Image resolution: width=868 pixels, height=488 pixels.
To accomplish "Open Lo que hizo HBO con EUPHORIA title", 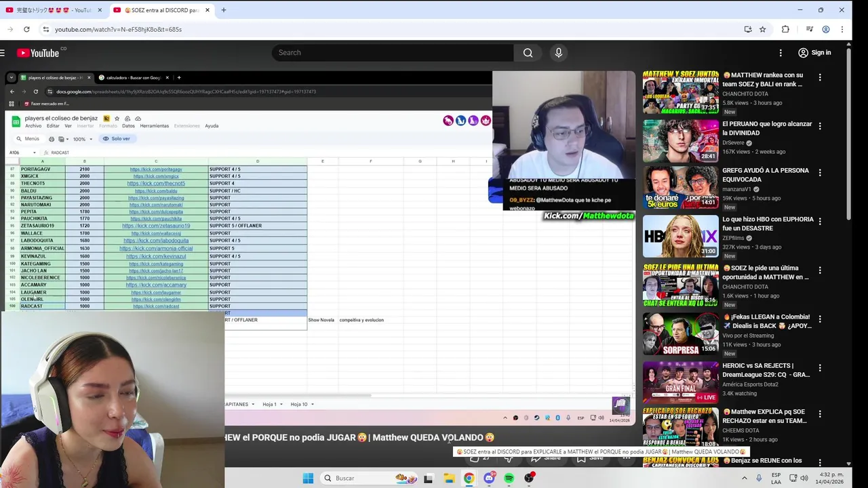I will click(x=768, y=224).
